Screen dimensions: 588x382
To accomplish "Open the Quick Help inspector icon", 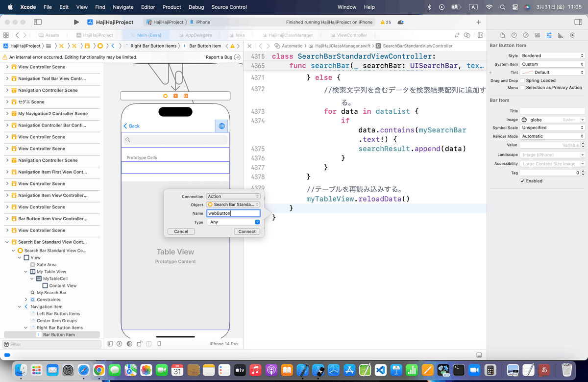I will (526, 35).
